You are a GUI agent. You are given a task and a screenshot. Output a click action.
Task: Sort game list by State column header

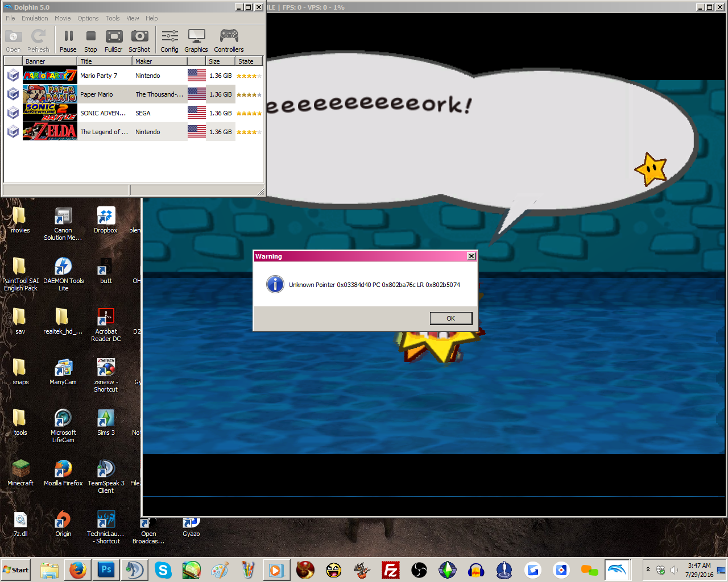[x=249, y=61]
